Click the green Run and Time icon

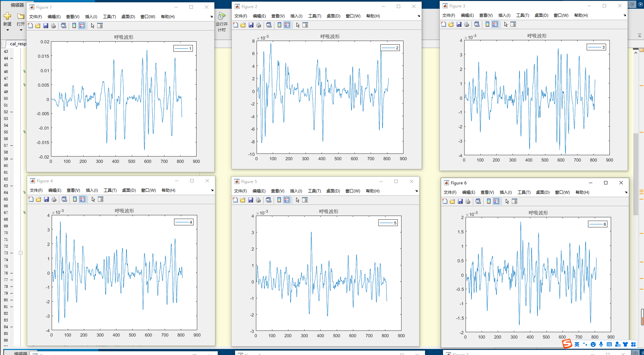(222, 16)
